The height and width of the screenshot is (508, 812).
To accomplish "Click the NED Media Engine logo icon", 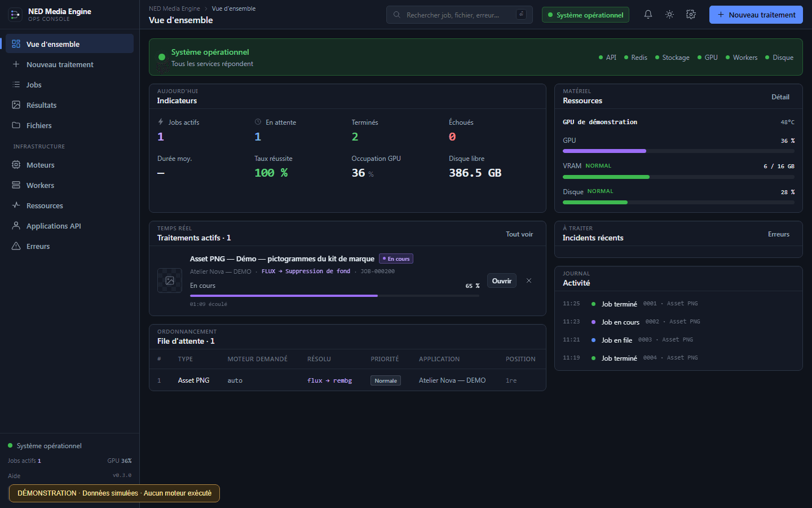I will click(x=15, y=15).
